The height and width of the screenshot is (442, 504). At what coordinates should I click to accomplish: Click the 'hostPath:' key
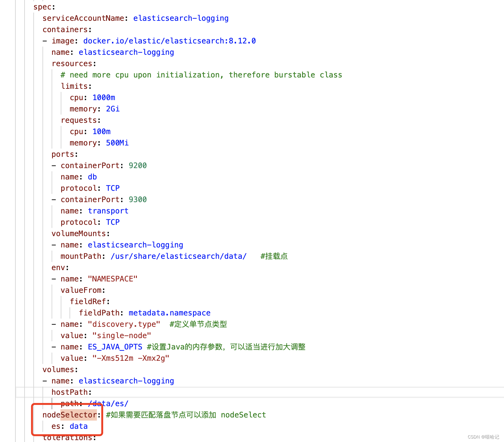(72, 392)
